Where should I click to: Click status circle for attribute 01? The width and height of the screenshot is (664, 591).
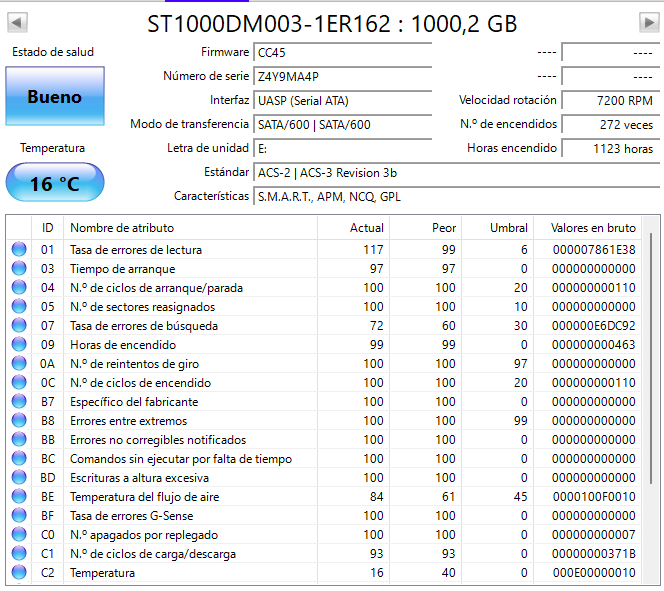coord(19,249)
